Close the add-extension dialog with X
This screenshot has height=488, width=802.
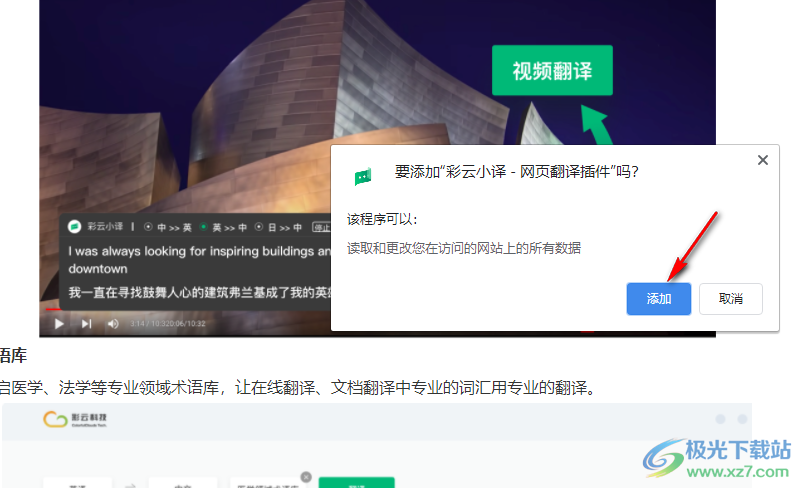pyautogui.click(x=763, y=160)
